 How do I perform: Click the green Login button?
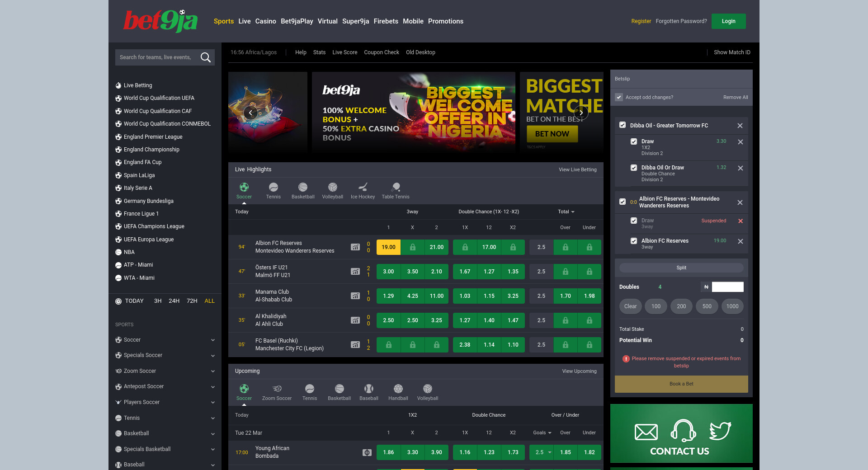(x=728, y=21)
